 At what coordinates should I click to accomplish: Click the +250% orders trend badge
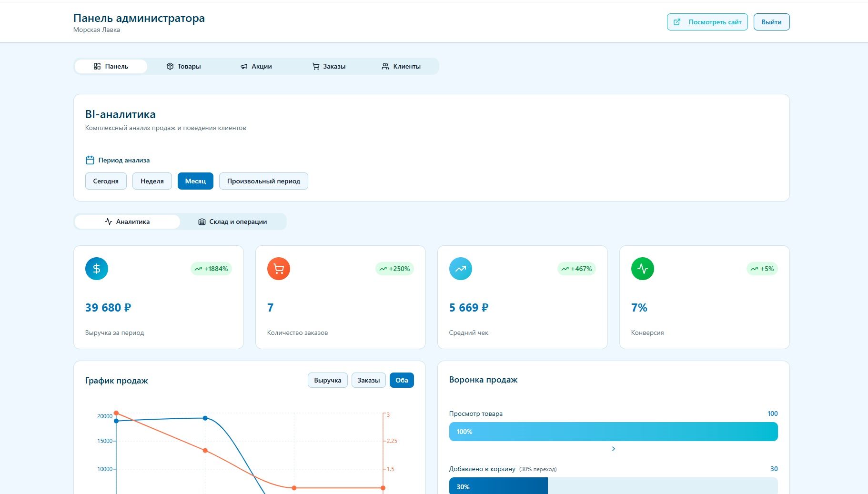[394, 269]
